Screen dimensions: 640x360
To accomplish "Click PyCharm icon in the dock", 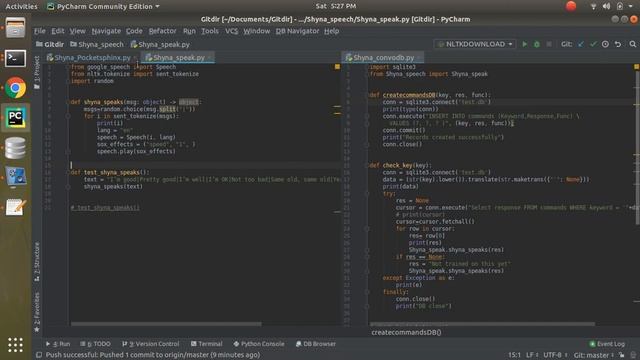I will click(x=16, y=118).
